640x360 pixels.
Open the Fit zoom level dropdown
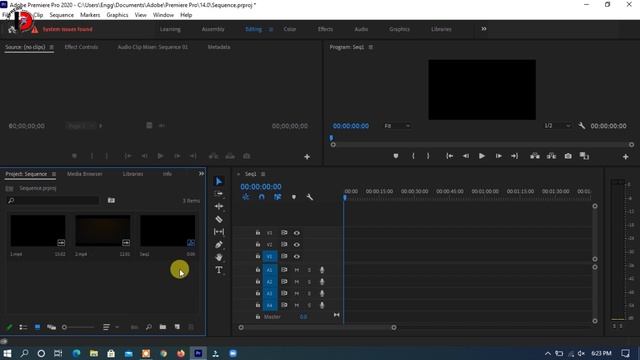tap(397, 126)
